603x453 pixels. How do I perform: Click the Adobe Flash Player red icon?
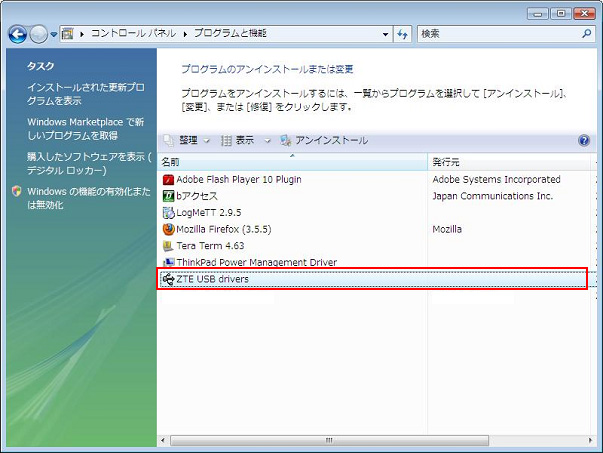[x=168, y=180]
